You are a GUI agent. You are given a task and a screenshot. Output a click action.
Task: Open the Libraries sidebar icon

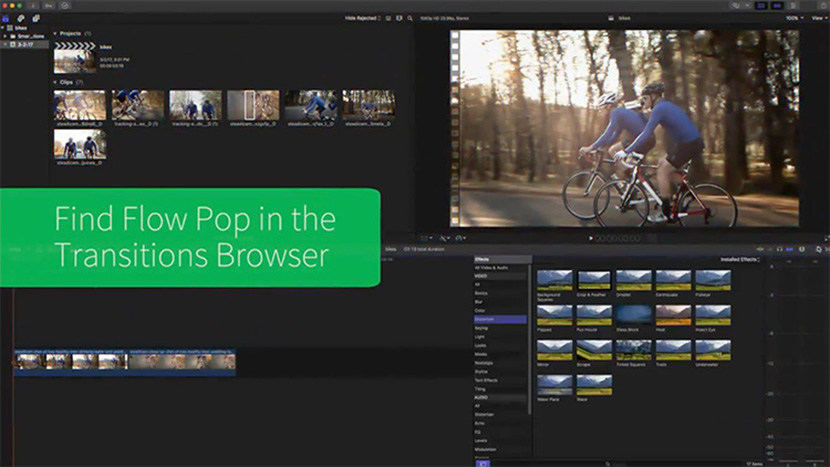[x=6, y=19]
